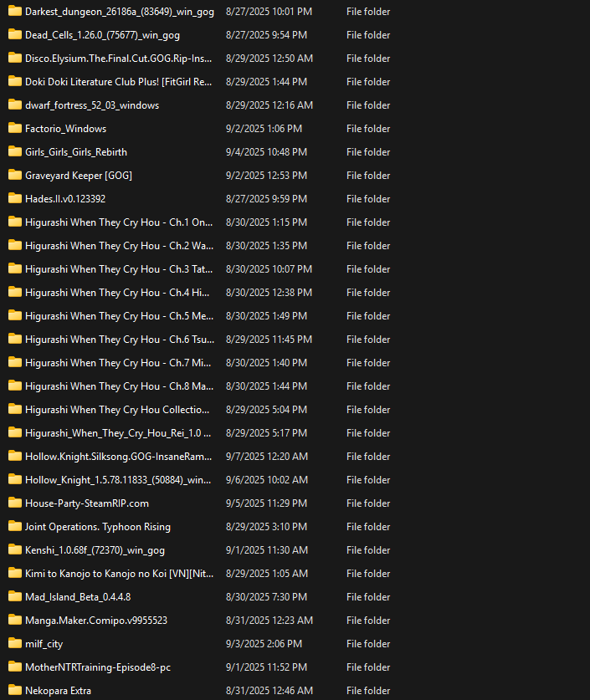590x700 pixels.
Task: Select the Mad_Island_Beta_0.4.4.8 name
Action: pyautogui.click(x=78, y=597)
